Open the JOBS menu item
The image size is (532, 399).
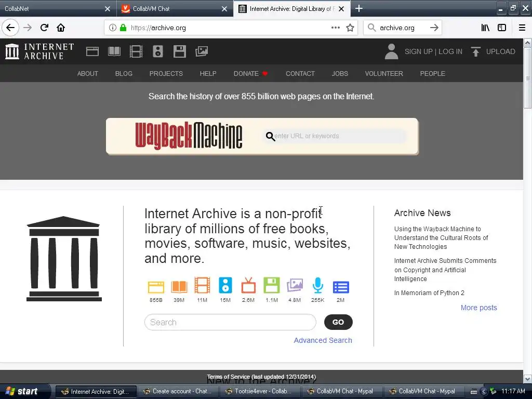340,74
